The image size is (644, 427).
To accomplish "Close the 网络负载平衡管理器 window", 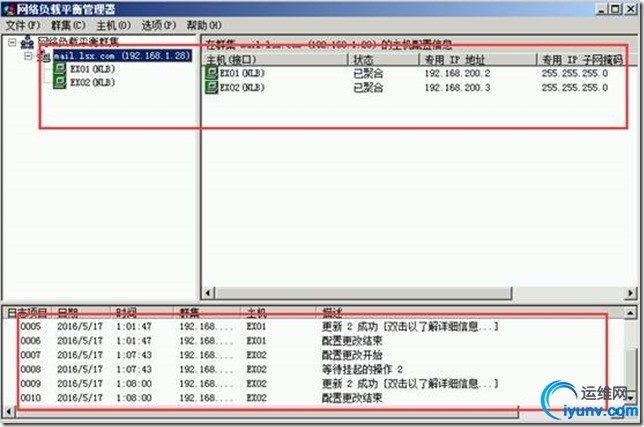I will pyautogui.click(x=631, y=9).
